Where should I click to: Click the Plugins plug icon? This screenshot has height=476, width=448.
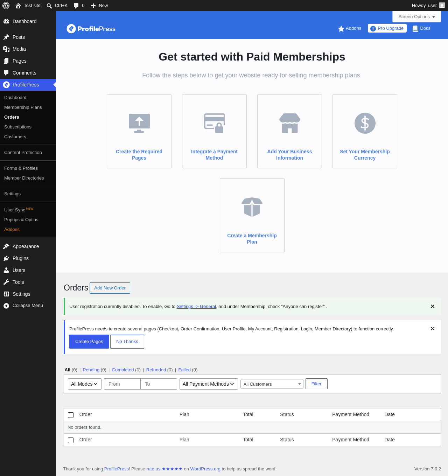pyautogui.click(x=6, y=258)
